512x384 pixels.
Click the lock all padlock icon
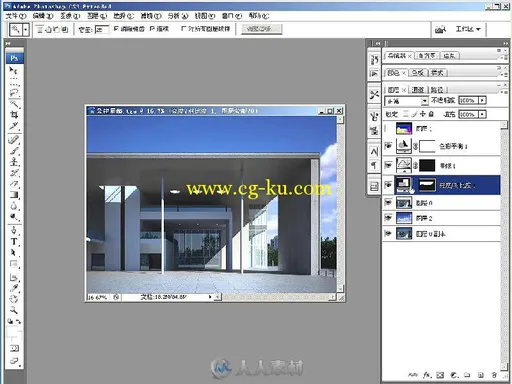click(x=431, y=114)
